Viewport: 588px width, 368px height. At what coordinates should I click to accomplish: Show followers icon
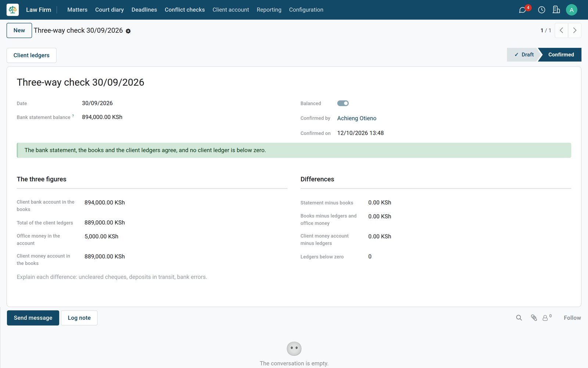point(547,318)
